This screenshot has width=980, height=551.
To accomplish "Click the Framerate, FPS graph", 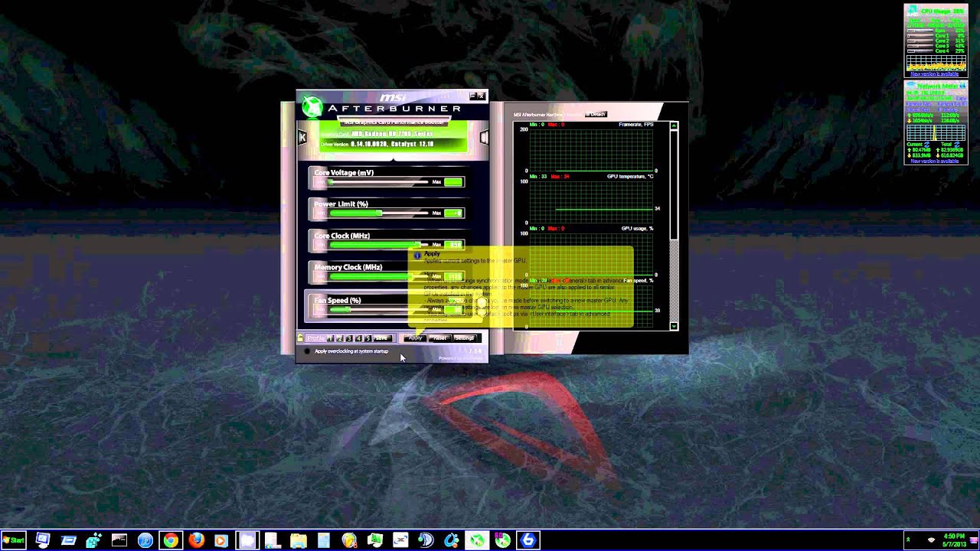I will (590, 150).
